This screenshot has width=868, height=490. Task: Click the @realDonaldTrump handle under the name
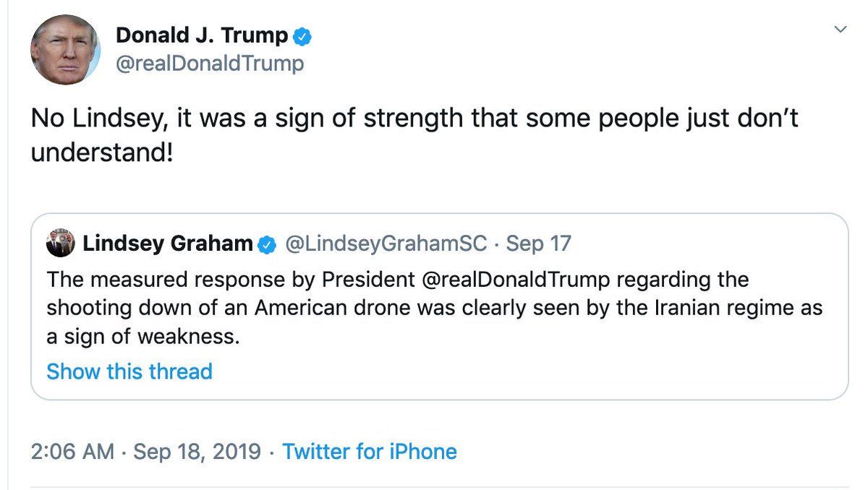click(x=210, y=64)
